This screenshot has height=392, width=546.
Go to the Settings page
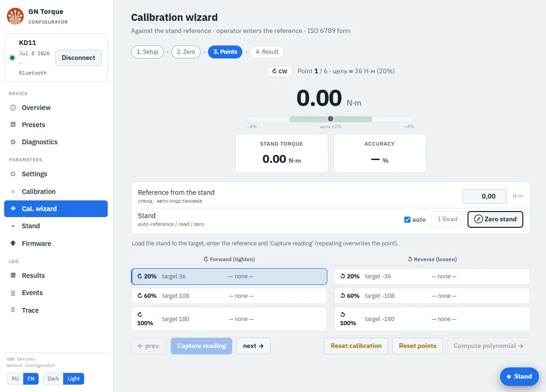(56, 174)
